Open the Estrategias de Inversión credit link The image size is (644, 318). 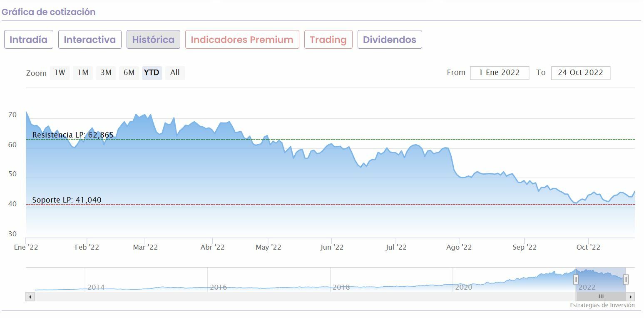tap(602, 305)
